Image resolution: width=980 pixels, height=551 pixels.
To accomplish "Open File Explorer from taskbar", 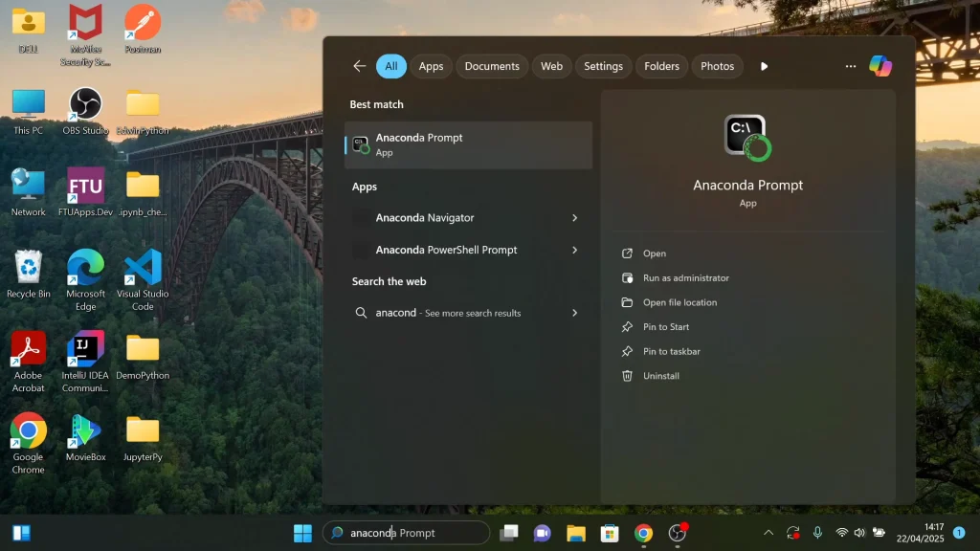I will [x=575, y=533].
